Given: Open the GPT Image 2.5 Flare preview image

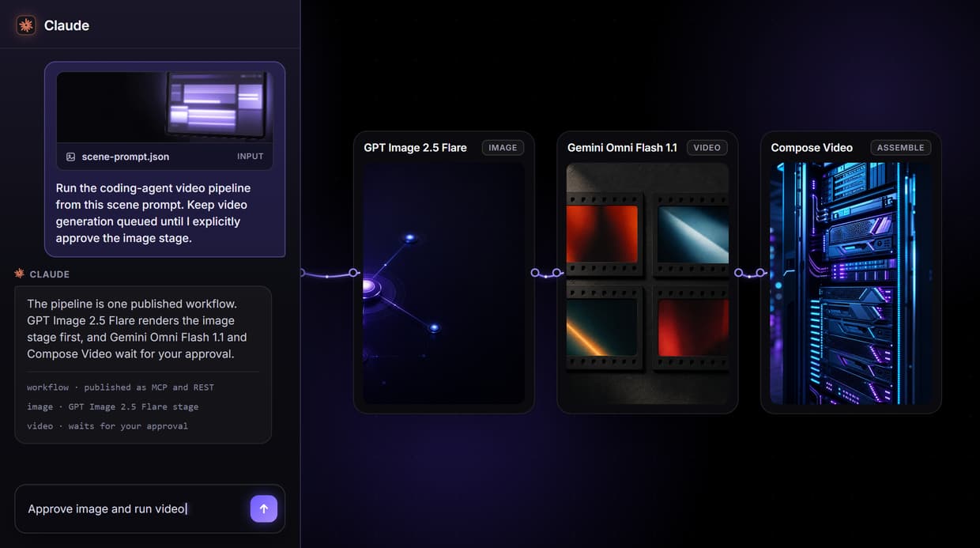Looking at the screenshot, I should (x=444, y=284).
